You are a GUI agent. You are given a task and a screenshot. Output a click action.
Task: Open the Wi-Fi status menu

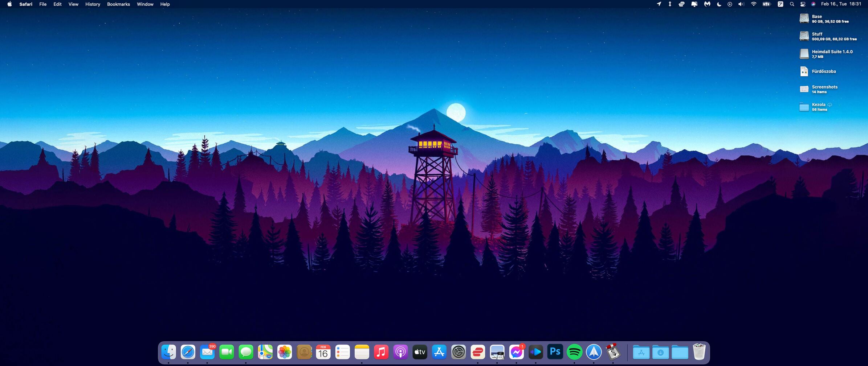click(x=754, y=4)
